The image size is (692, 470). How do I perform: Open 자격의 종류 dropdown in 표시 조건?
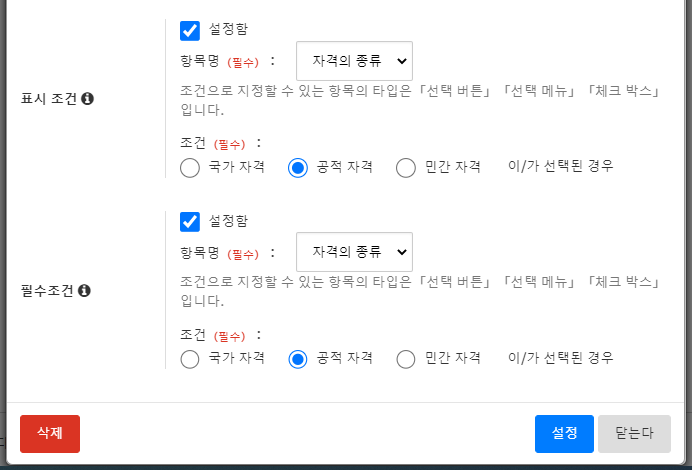tap(354, 61)
